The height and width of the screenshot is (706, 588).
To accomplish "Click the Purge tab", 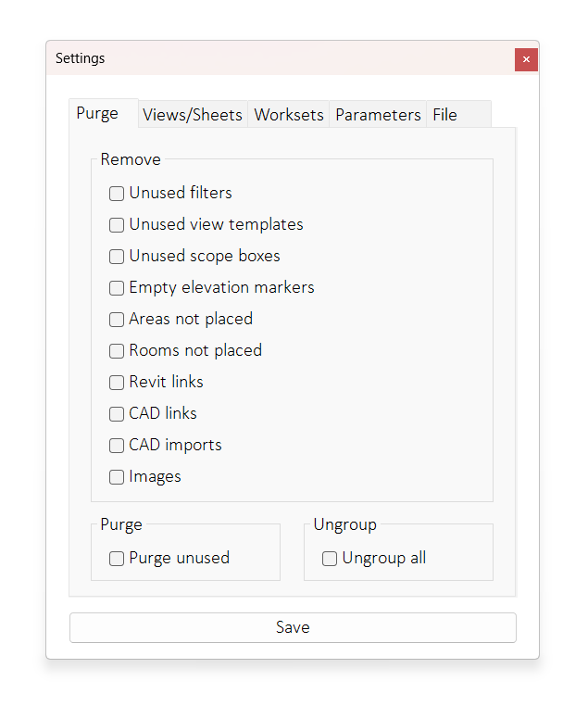I will pyautogui.click(x=97, y=113).
